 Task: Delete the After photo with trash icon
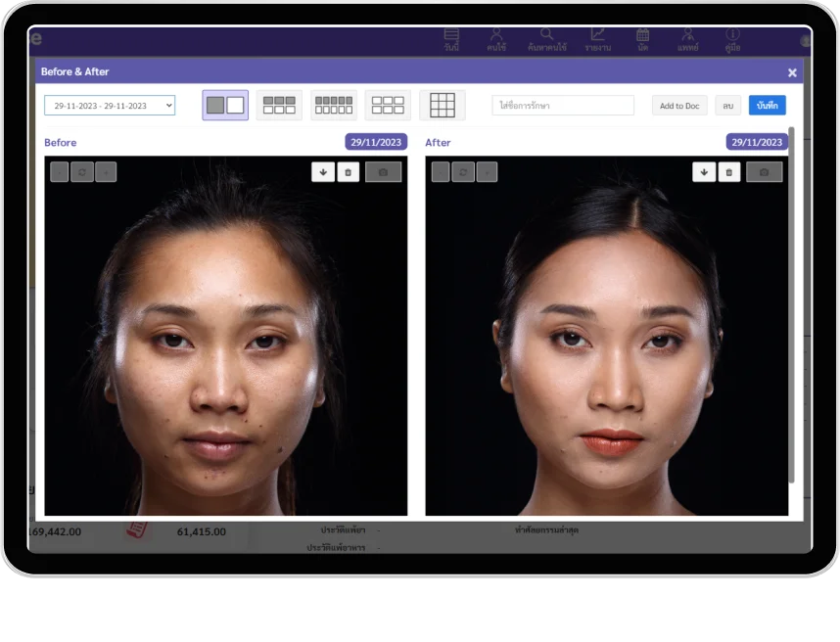(x=729, y=172)
